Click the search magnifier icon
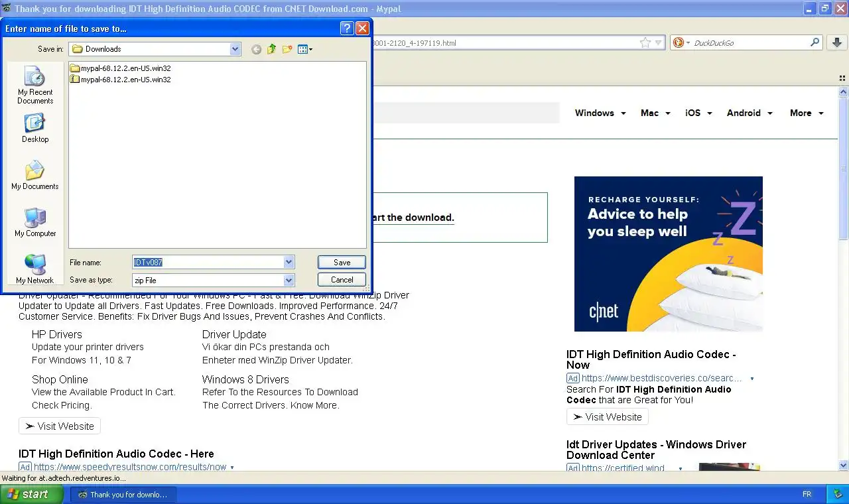The width and height of the screenshot is (849, 504). (x=815, y=42)
